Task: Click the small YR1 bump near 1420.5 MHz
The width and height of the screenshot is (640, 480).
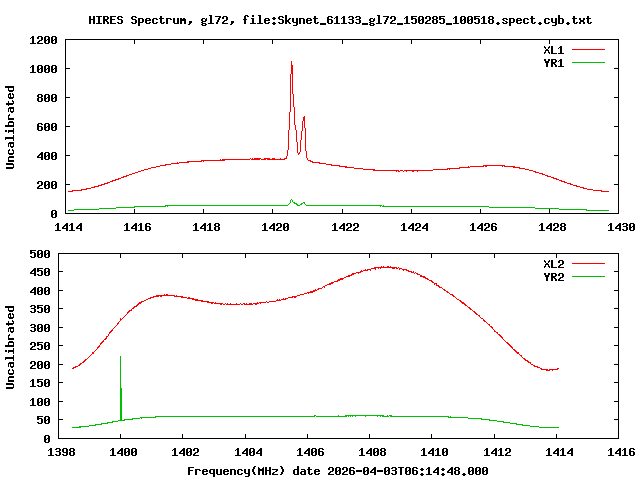Action: point(291,200)
